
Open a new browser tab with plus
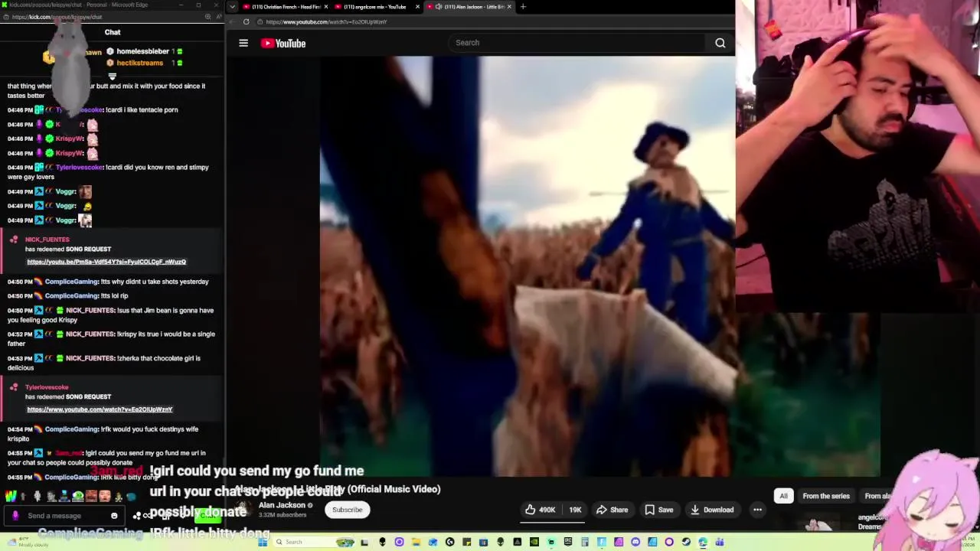click(523, 7)
